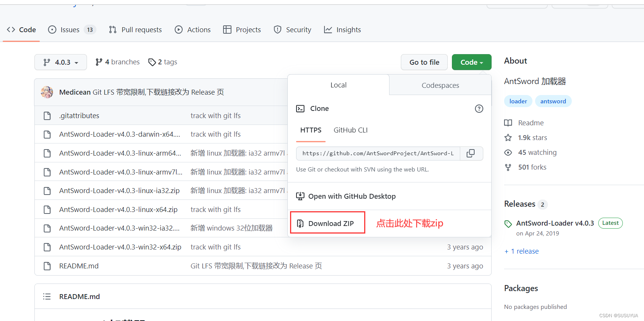View the 4 branches link
This screenshot has width=644, height=321.
click(x=118, y=62)
